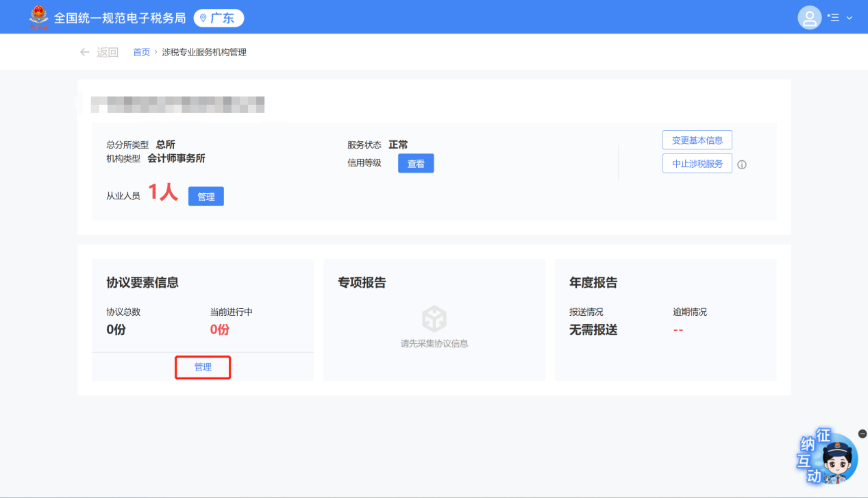Click the 变更基本信息 button

click(x=697, y=140)
